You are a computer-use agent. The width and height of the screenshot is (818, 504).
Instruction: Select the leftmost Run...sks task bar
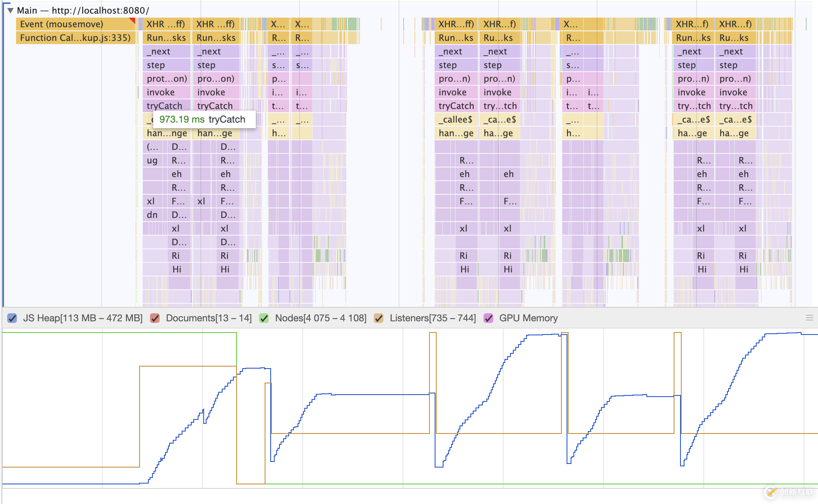pos(166,38)
